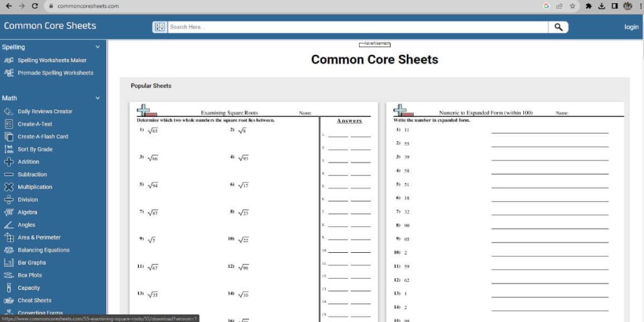Open the Bar Graphs worksheets link
Screen dimensions: 644x322
(31, 262)
